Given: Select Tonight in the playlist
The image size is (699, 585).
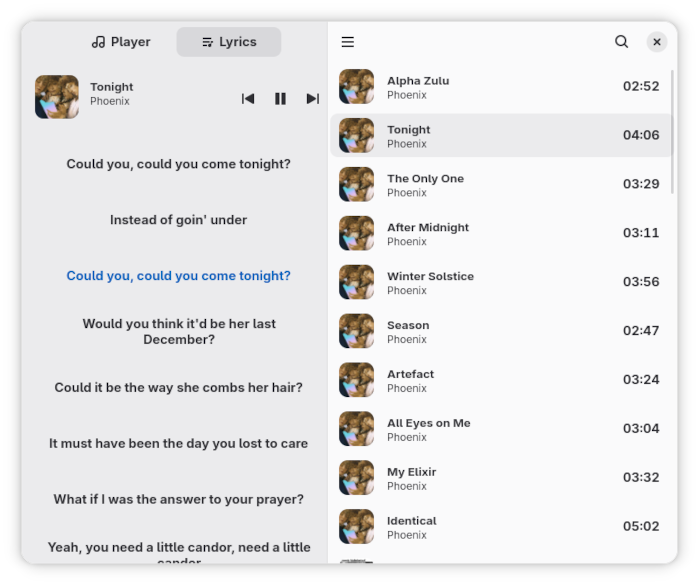Looking at the screenshot, I should [501, 136].
